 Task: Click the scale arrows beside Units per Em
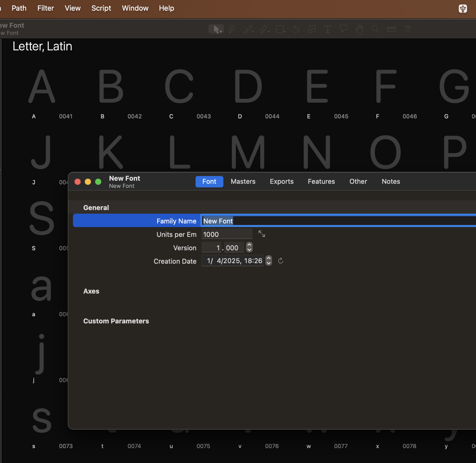(x=262, y=234)
